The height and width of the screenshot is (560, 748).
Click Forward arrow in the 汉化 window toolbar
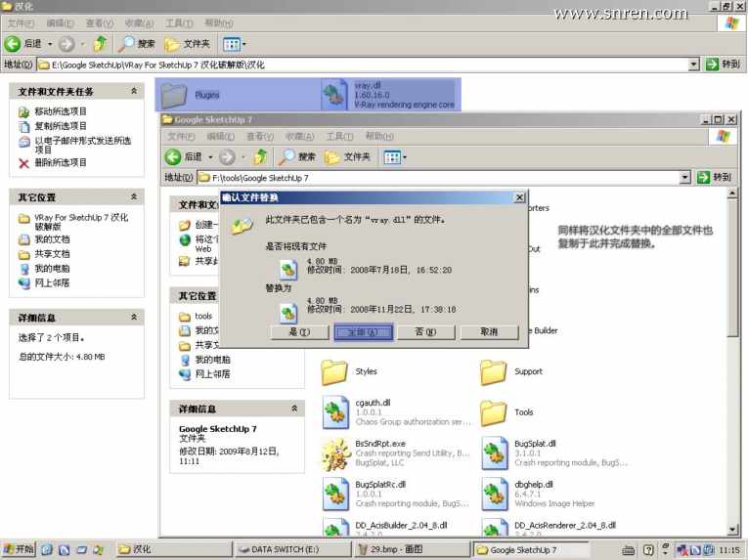[66, 44]
